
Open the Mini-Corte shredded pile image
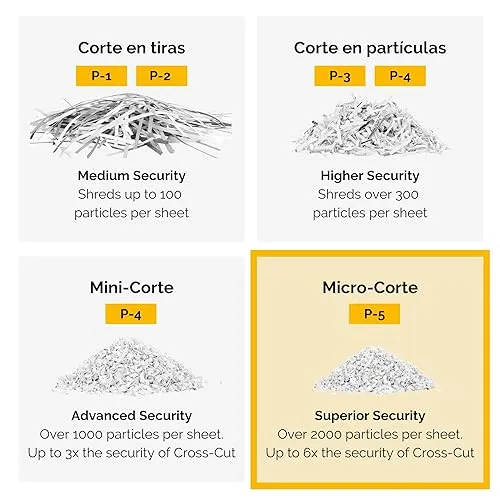pyautogui.click(x=130, y=366)
